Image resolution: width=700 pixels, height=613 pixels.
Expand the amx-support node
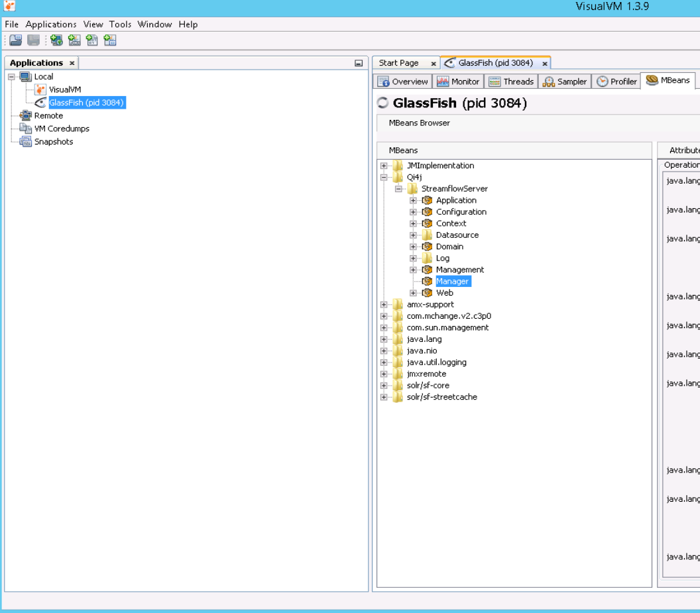pos(384,304)
